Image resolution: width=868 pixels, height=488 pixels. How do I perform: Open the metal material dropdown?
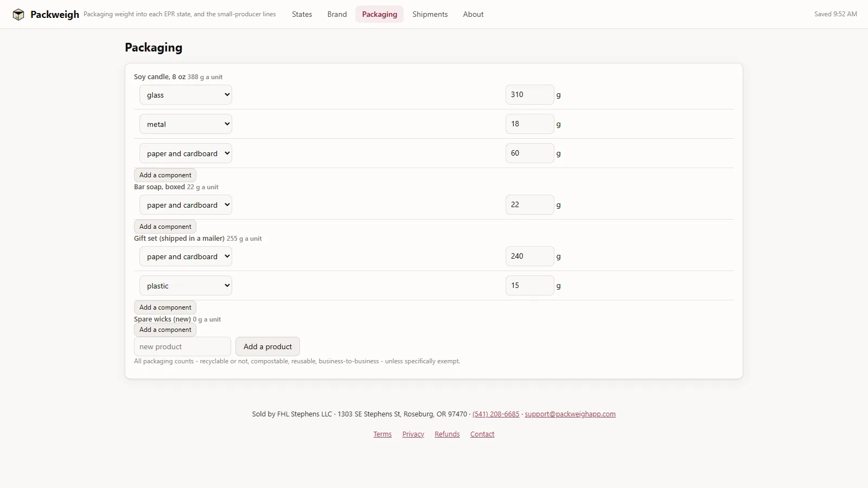[186, 124]
